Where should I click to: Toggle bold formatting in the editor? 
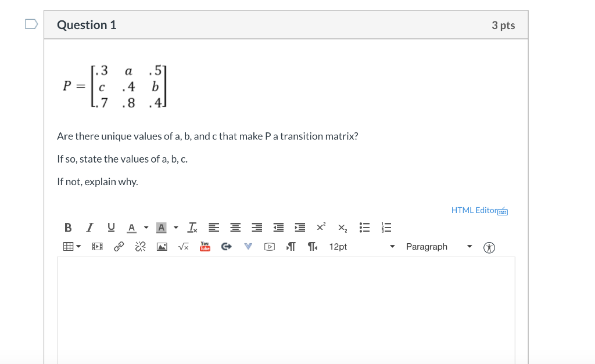pyautogui.click(x=68, y=228)
